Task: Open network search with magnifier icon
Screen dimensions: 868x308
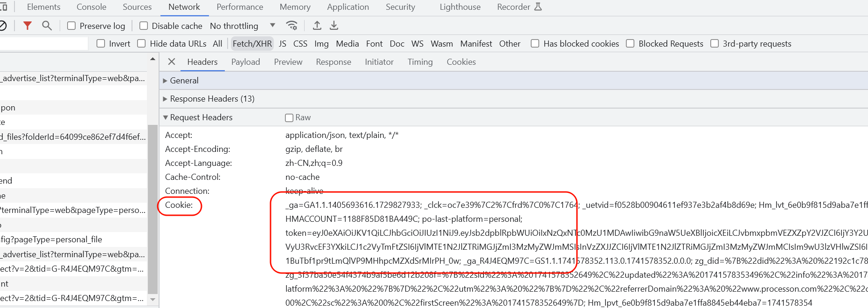Action: (x=47, y=26)
